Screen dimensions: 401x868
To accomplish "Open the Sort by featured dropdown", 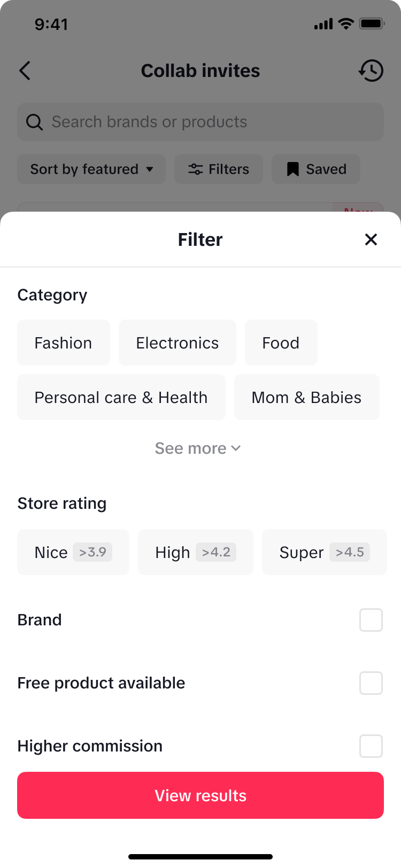I will [x=91, y=169].
